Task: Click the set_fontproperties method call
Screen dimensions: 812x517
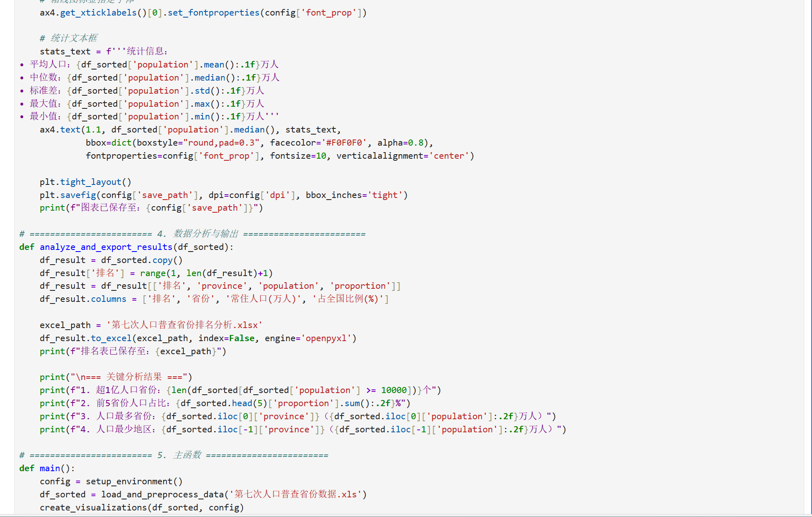Action: pyautogui.click(x=213, y=13)
